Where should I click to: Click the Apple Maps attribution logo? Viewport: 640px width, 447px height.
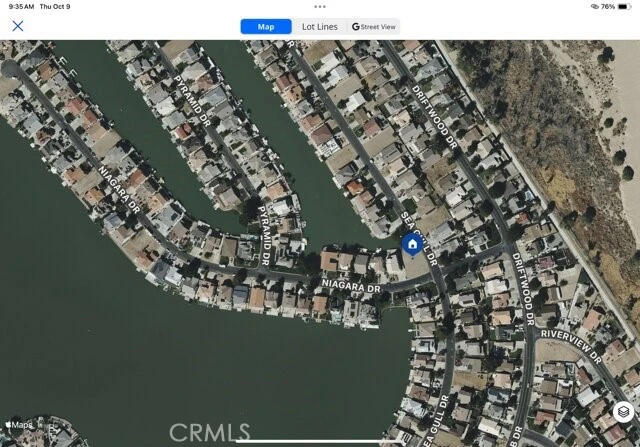tap(19, 425)
